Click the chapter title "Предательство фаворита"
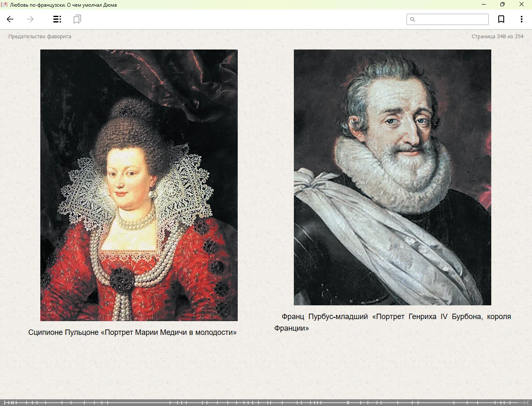The width and height of the screenshot is (532, 406). coord(39,37)
